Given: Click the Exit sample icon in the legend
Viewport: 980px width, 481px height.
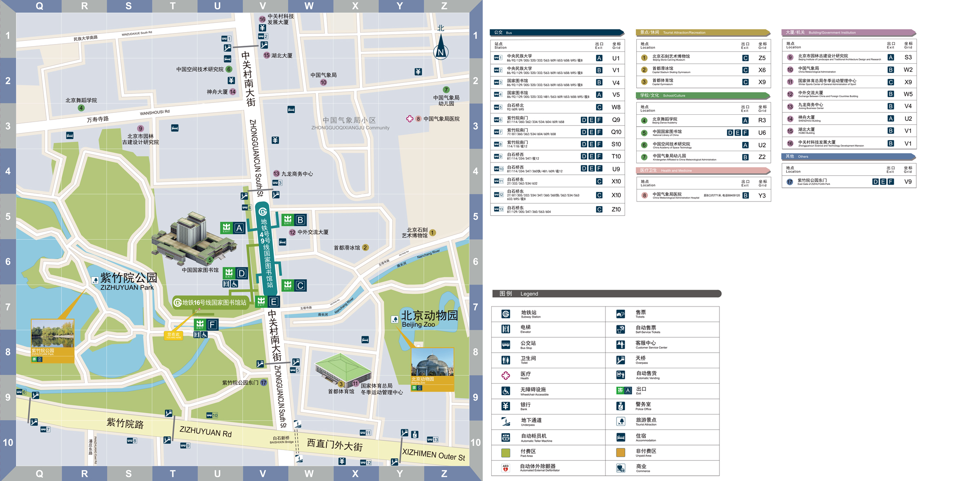Looking at the screenshot, I should coord(624,391).
